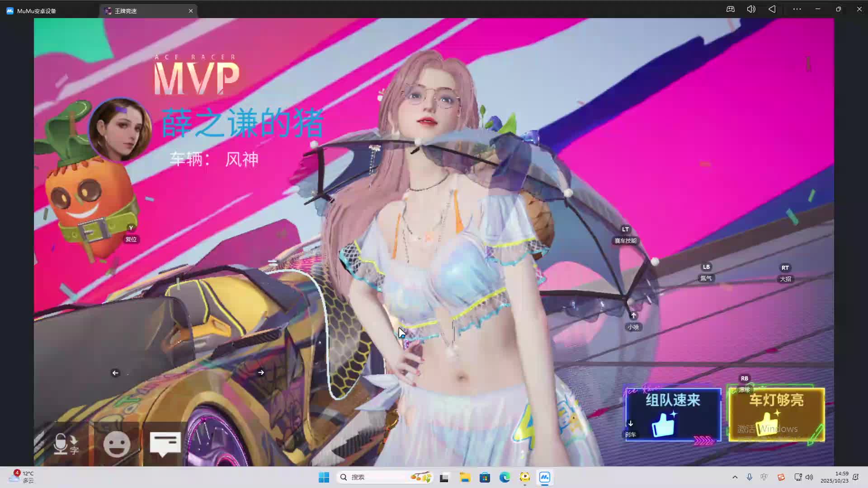Close the 王牌竞速 tab
Viewport: 868px width, 488px height.
[x=191, y=11]
